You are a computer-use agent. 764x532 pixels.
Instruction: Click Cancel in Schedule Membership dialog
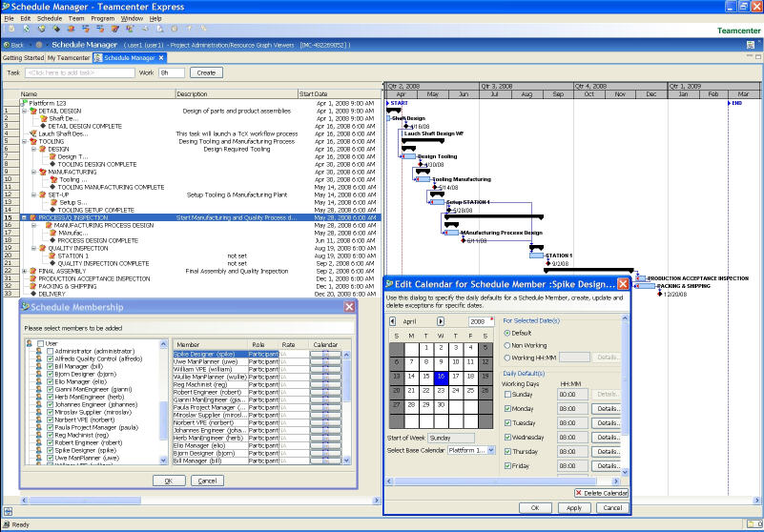tap(208, 481)
